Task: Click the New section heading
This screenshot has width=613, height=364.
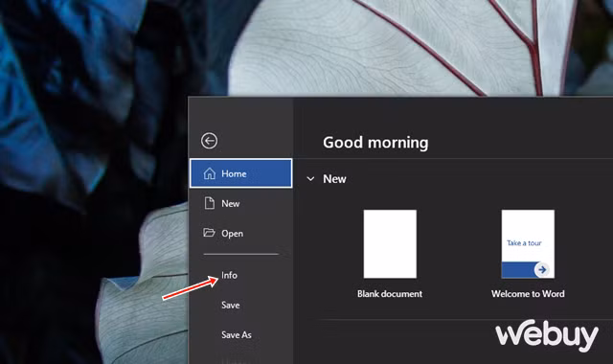Action: coord(334,179)
